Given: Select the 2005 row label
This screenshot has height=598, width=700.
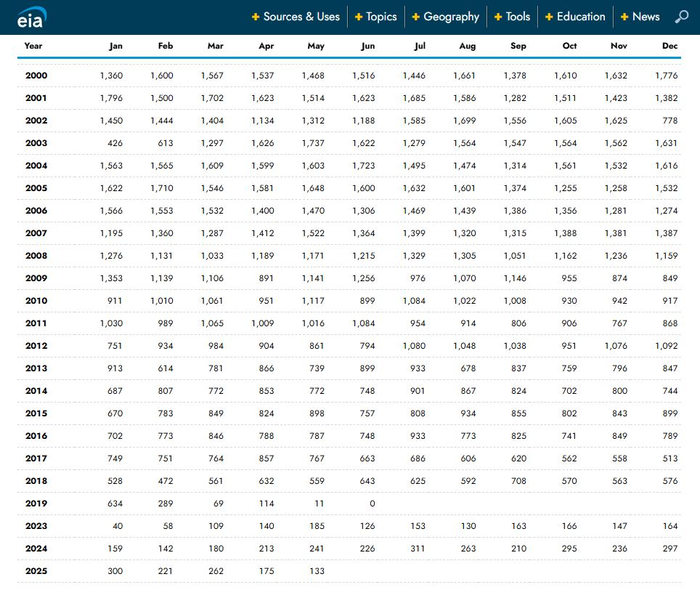Looking at the screenshot, I should coord(36,188).
